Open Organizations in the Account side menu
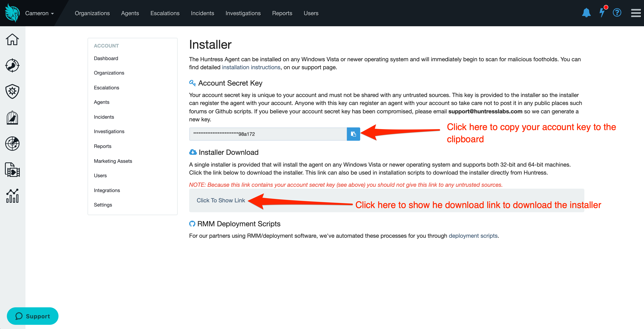The image size is (644, 329). tap(109, 73)
